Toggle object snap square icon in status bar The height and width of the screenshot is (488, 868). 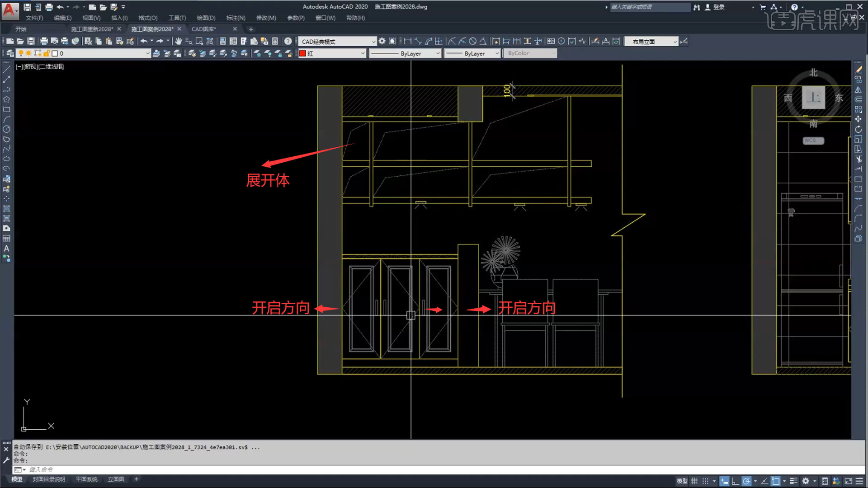pos(776,481)
